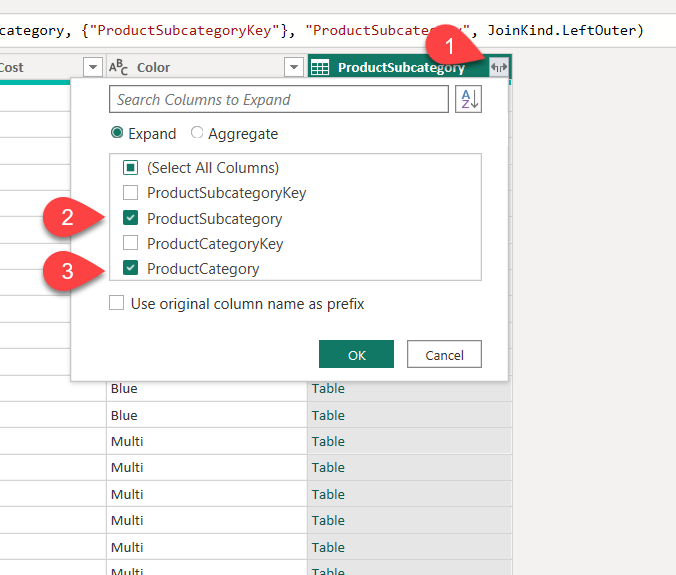Toggle the (Select All Columns) checkbox

(x=130, y=168)
